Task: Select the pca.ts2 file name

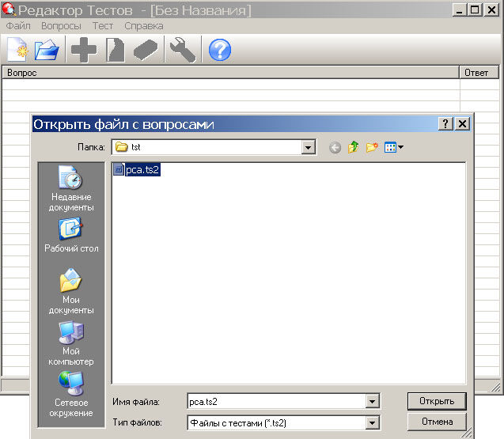Action: pyautogui.click(x=142, y=170)
